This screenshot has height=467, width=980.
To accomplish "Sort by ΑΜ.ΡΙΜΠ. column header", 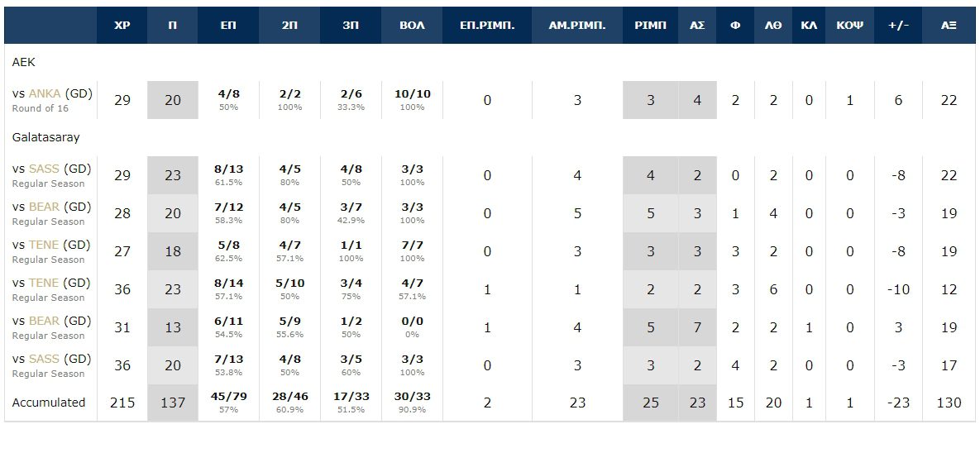I will [x=577, y=26].
